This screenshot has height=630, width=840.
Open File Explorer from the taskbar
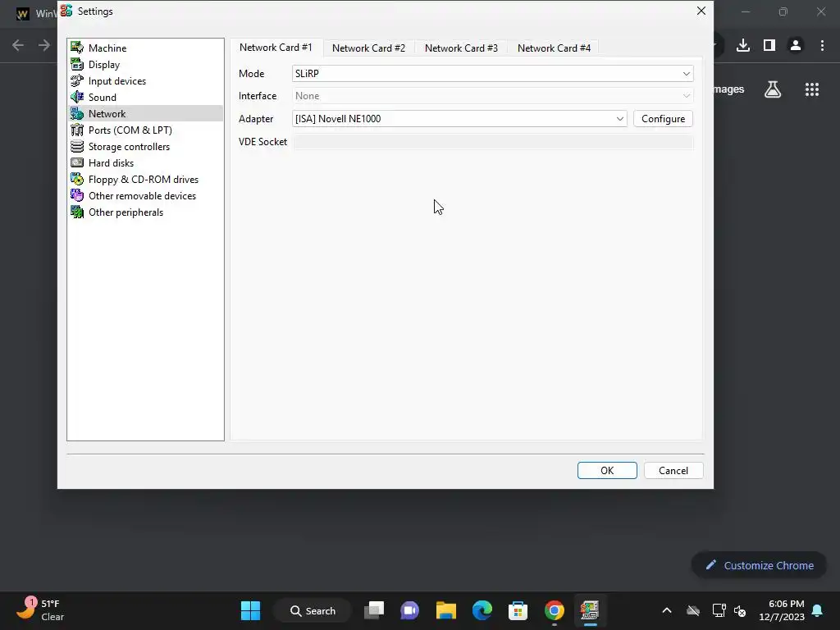(x=445, y=610)
